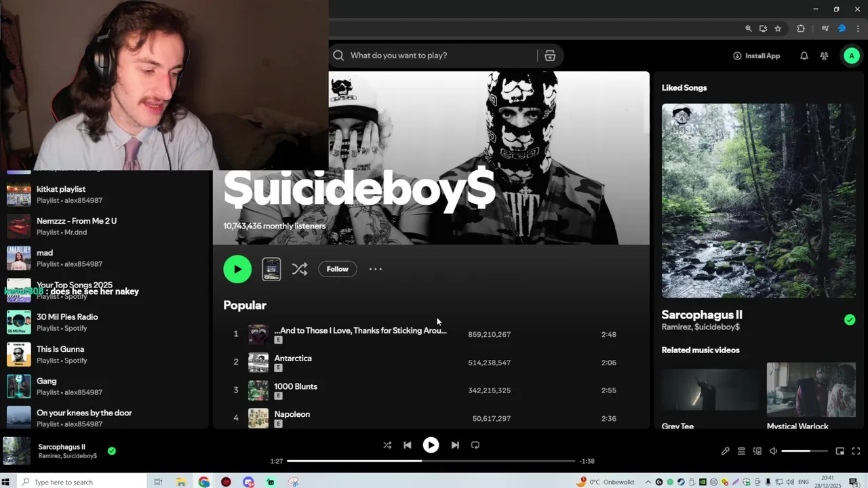Open Task View on the taskbar
868x488 pixels.
pos(158,482)
